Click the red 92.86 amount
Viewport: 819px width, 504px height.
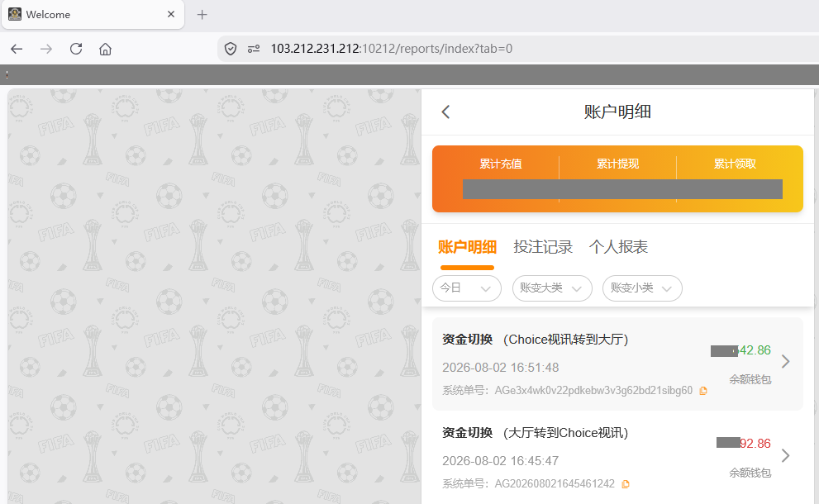pos(755,444)
